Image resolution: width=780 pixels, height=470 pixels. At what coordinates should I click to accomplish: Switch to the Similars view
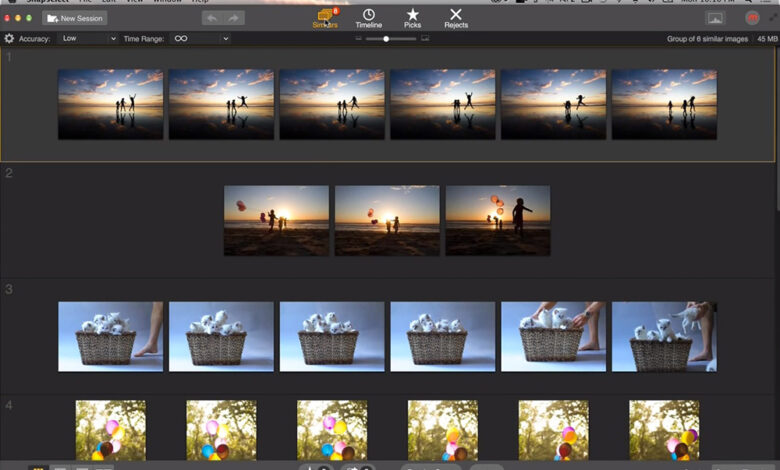click(x=325, y=17)
